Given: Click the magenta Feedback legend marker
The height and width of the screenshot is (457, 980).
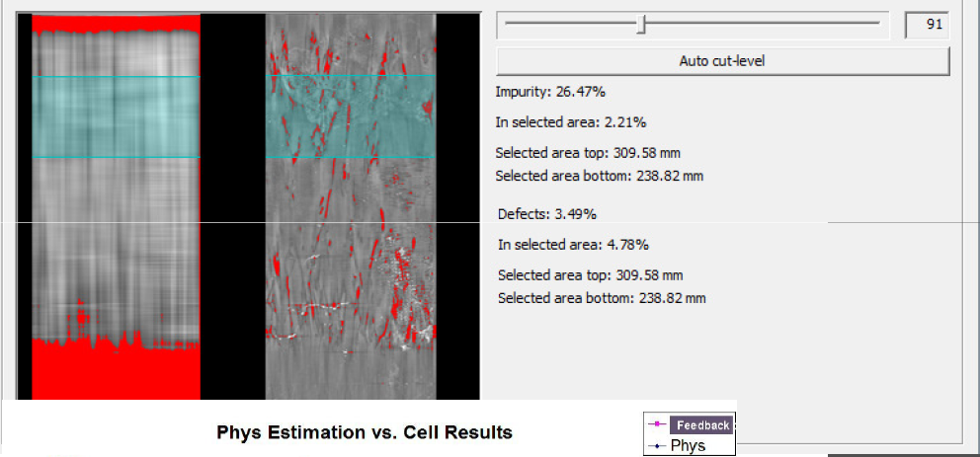Looking at the screenshot, I should (x=656, y=425).
